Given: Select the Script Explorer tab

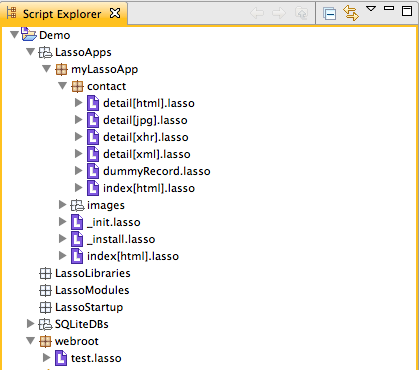Looking at the screenshot, I should coord(62,14).
